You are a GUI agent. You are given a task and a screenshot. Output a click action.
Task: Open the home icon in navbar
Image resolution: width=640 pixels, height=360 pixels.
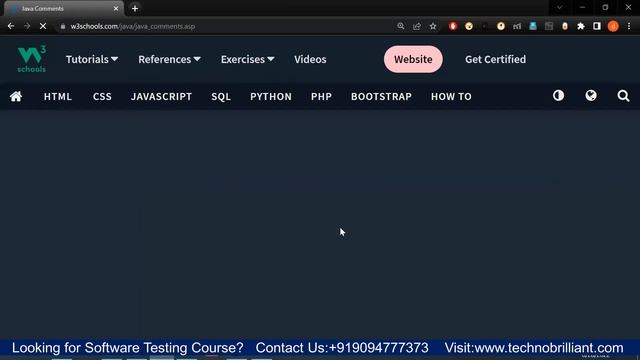(x=16, y=96)
